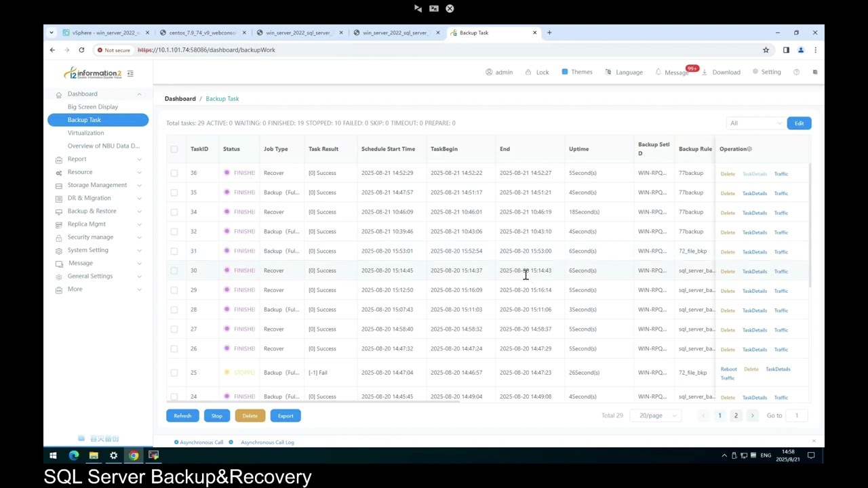Viewport: 868px width, 488px height.
Task: Click the More icon in sidebar
Action: [59, 289]
